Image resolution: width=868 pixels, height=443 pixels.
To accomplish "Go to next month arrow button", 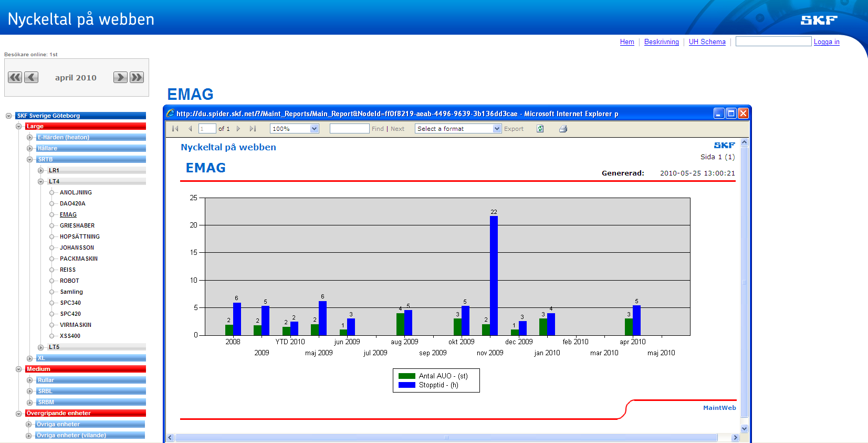I will [x=120, y=77].
